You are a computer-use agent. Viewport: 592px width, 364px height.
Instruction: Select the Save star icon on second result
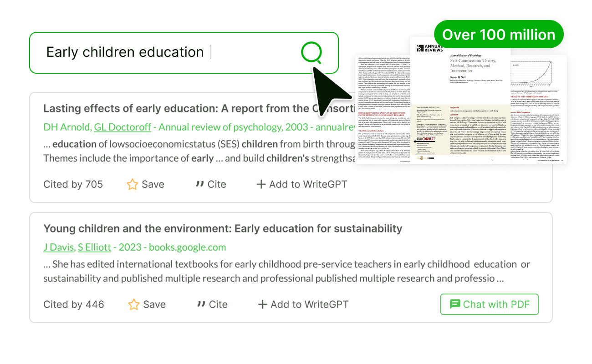pyautogui.click(x=134, y=304)
